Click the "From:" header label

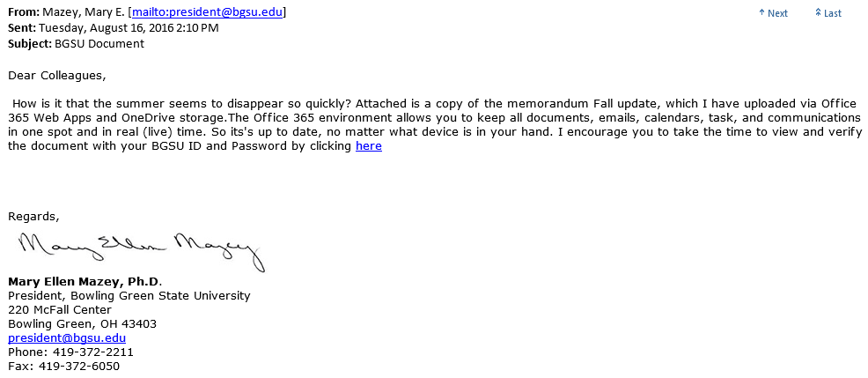point(25,11)
